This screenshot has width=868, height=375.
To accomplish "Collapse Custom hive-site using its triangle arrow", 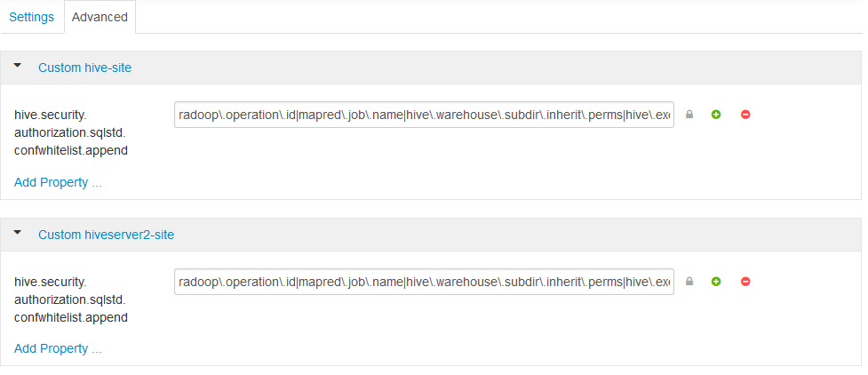I will tap(18, 66).
